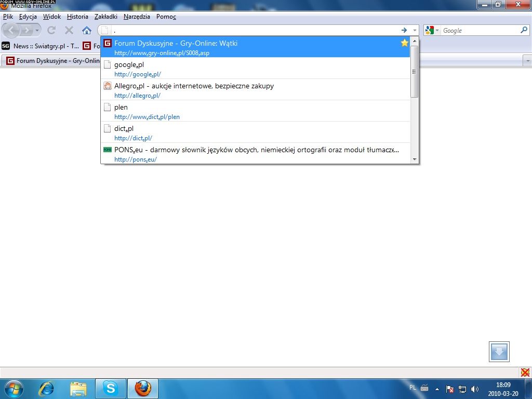Click the Gry-Online bookmark favicon in bookmarks bar
The height and width of the screenshot is (399, 532).
pyautogui.click(x=87, y=46)
